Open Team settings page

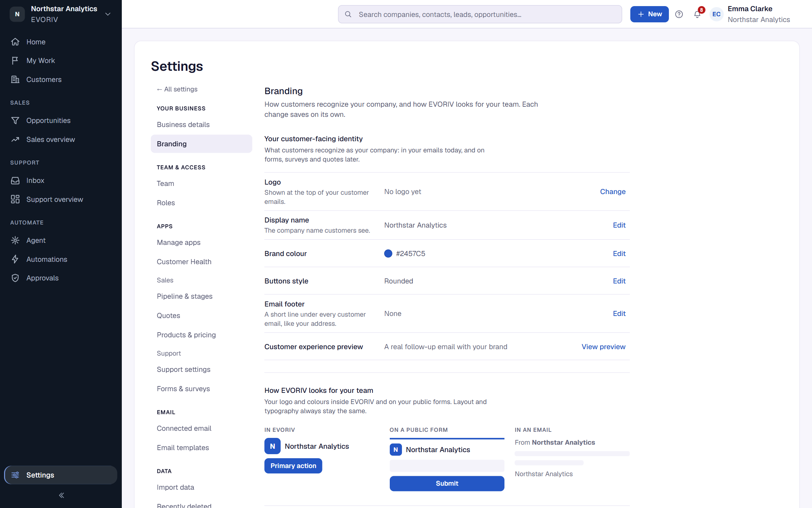(201, 184)
